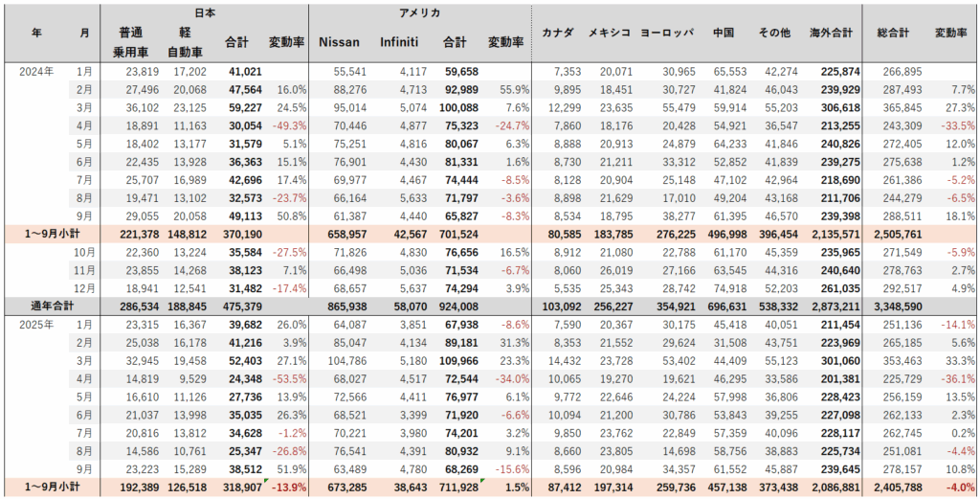This screenshot has width=980, height=499.
Task: Click the 2024年 year label cell
Action: [x=37, y=71]
